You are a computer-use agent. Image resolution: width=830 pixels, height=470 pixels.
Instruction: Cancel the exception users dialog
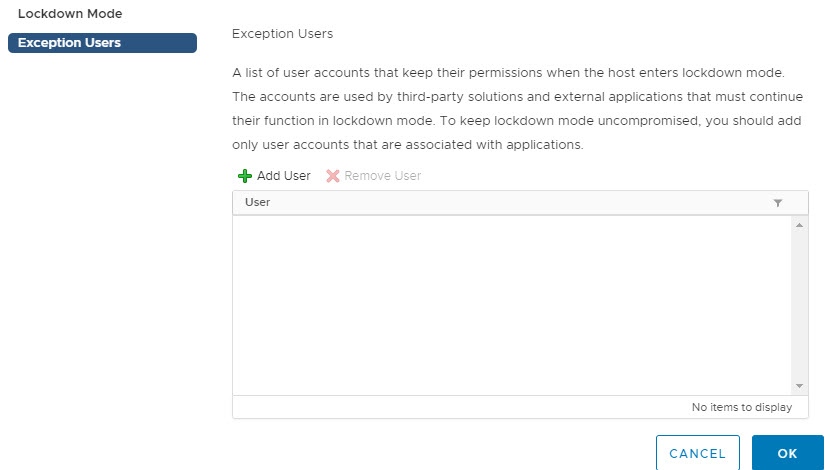tap(697, 453)
